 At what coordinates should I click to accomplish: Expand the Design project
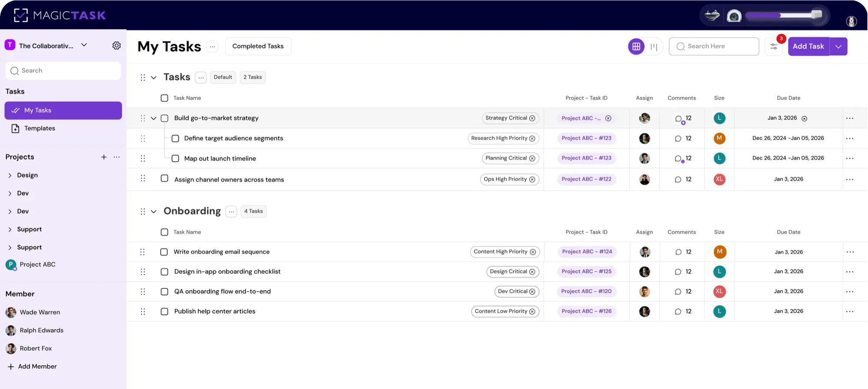click(10, 175)
